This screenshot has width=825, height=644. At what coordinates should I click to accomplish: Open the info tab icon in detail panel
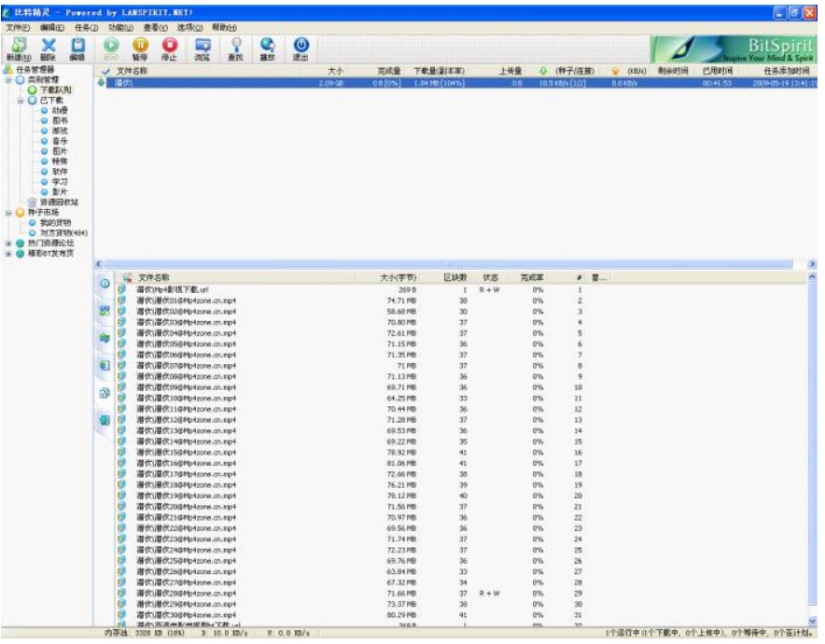(x=105, y=283)
